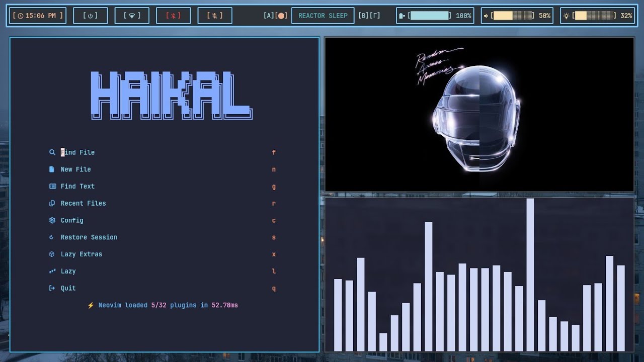Click the battery icon beside 100%
This screenshot has height=362, width=644.
click(x=402, y=16)
